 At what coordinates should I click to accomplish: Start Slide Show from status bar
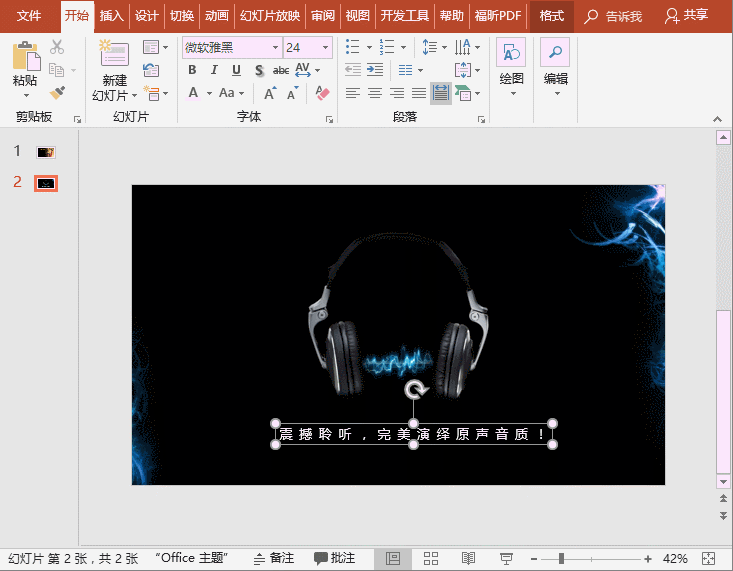click(x=506, y=558)
